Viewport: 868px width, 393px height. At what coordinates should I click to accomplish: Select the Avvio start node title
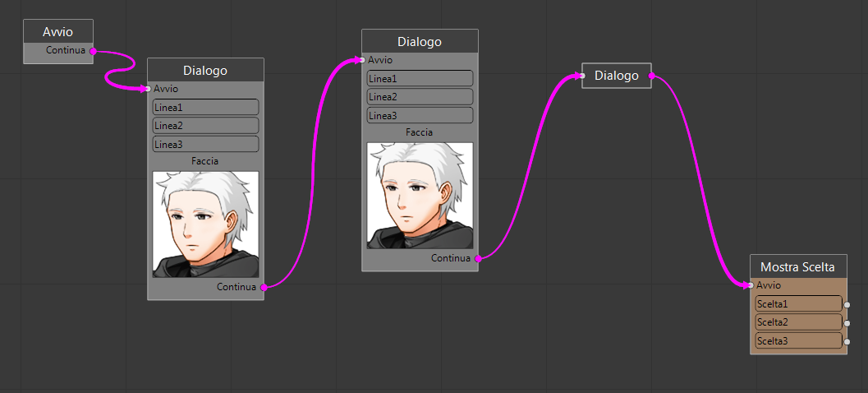pos(57,32)
